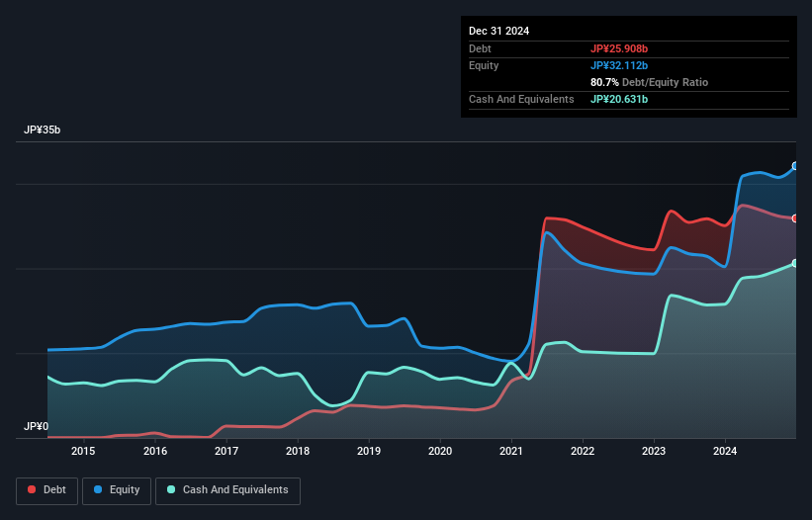Click the Equity label in tooltip

click(484, 65)
